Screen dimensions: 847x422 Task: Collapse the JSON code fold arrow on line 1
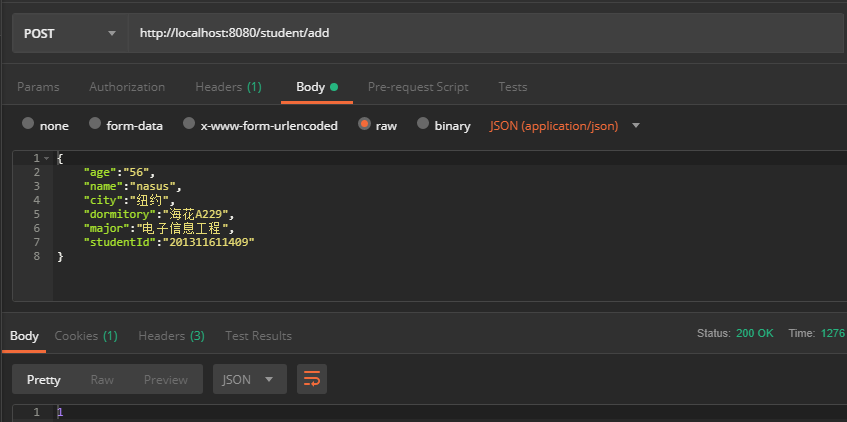(x=46, y=159)
